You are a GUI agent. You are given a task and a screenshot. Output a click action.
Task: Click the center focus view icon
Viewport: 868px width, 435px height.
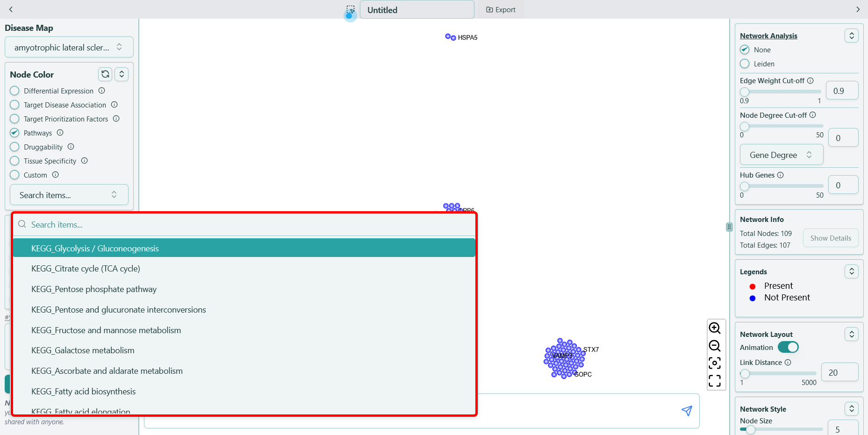(x=714, y=363)
